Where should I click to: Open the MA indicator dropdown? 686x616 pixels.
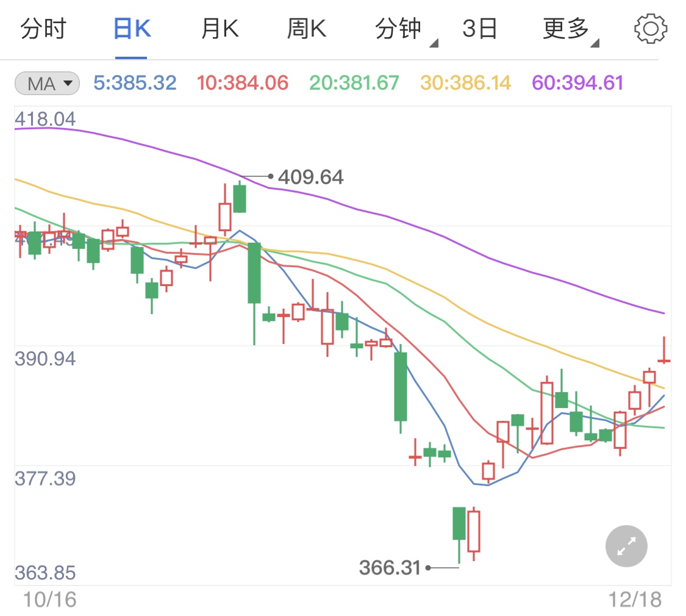[x=47, y=83]
